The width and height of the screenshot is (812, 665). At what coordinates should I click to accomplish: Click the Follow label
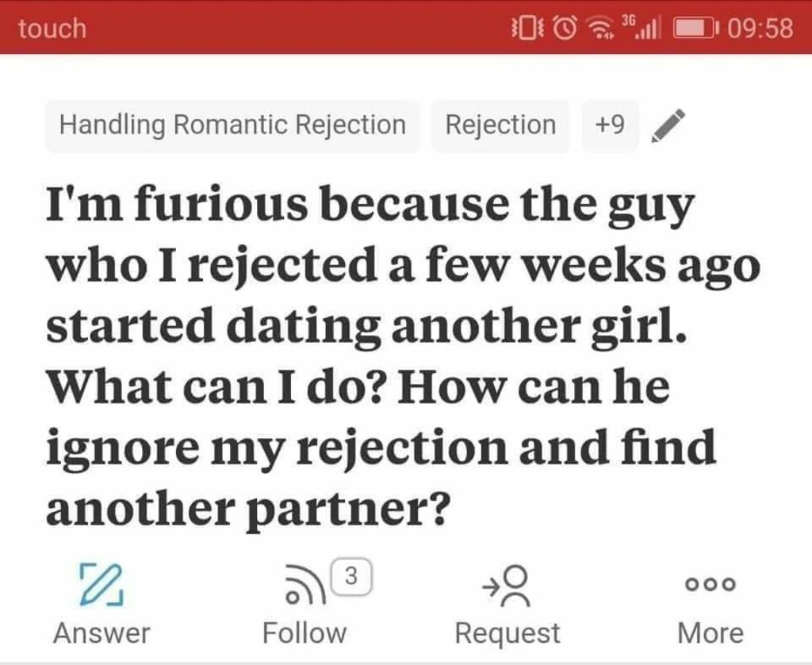click(x=304, y=633)
